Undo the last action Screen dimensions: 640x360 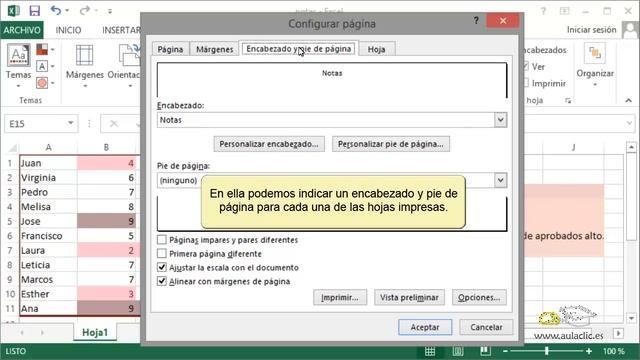(x=56, y=10)
